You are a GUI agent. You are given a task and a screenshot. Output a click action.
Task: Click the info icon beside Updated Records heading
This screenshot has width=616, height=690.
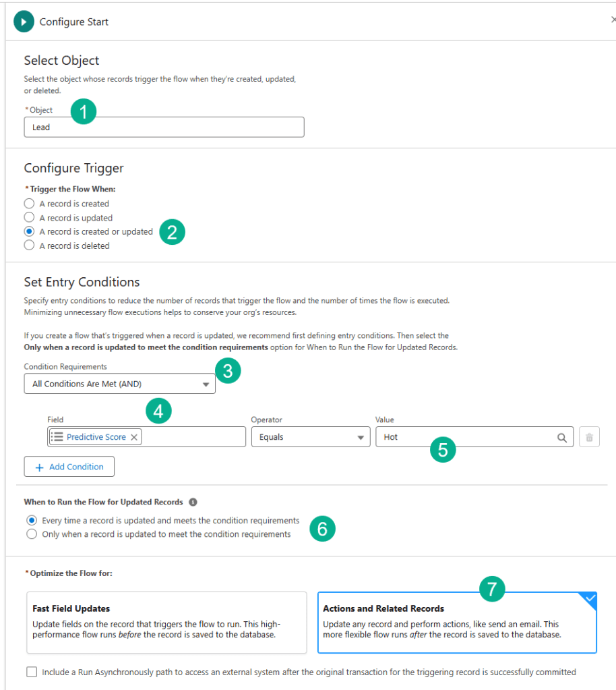point(193,502)
